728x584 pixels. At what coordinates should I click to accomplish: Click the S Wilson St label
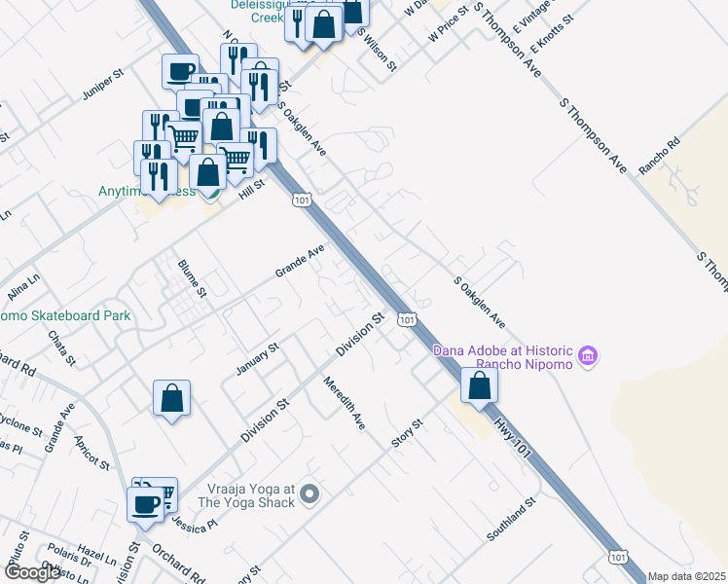tap(378, 52)
